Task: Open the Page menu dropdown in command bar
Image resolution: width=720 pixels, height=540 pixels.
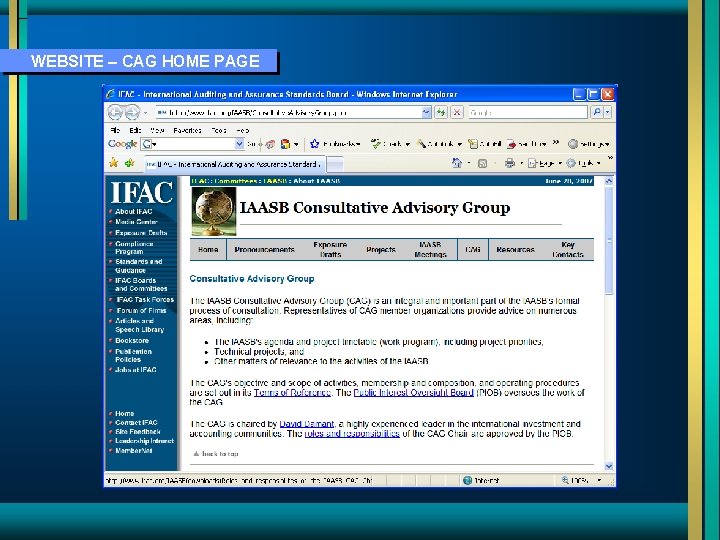Action: pyautogui.click(x=544, y=163)
